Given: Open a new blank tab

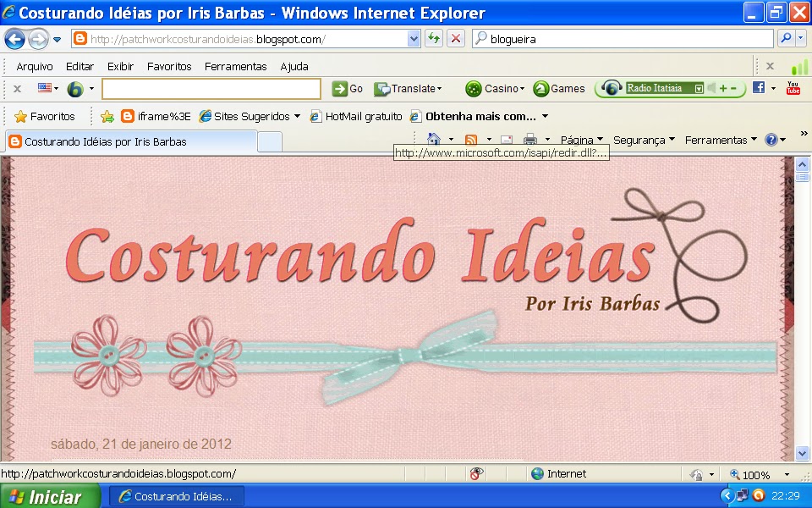Looking at the screenshot, I should pyautogui.click(x=269, y=142).
